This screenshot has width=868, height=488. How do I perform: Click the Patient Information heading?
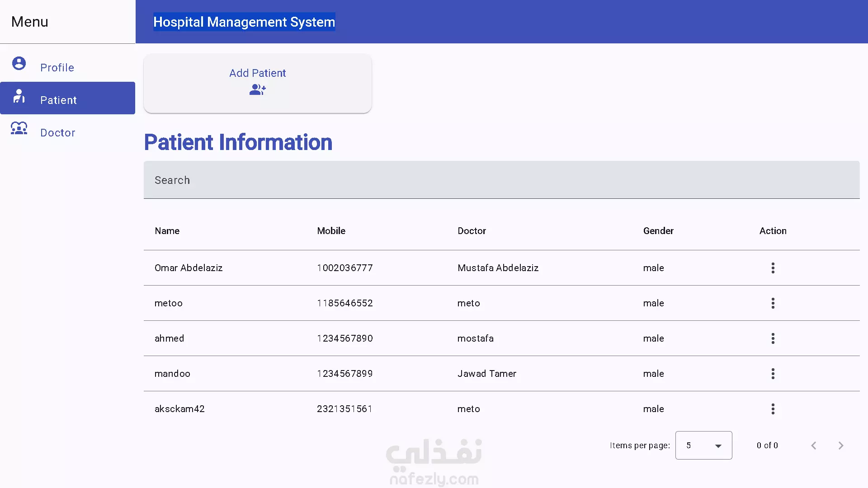238,142
